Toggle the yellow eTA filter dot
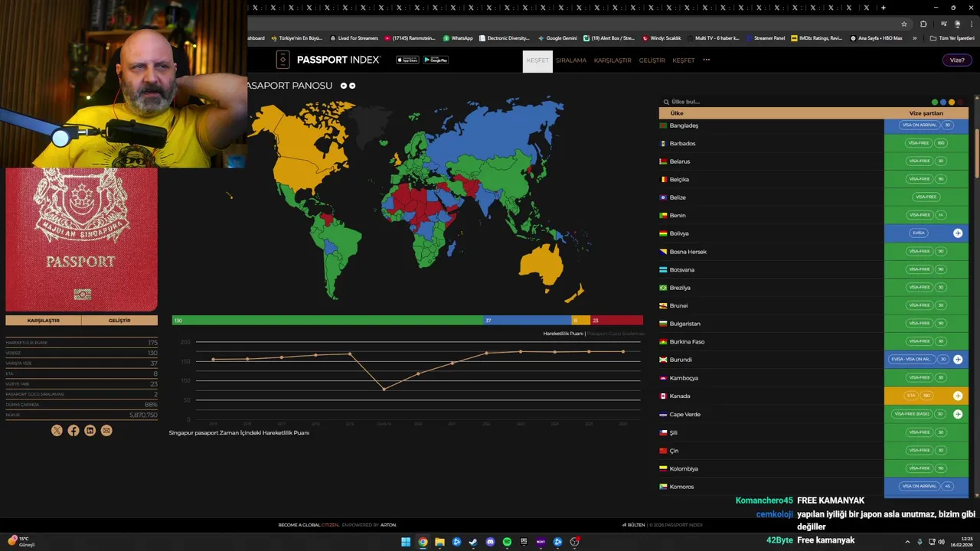The image size is (980, 551). [x=952, y=102]
